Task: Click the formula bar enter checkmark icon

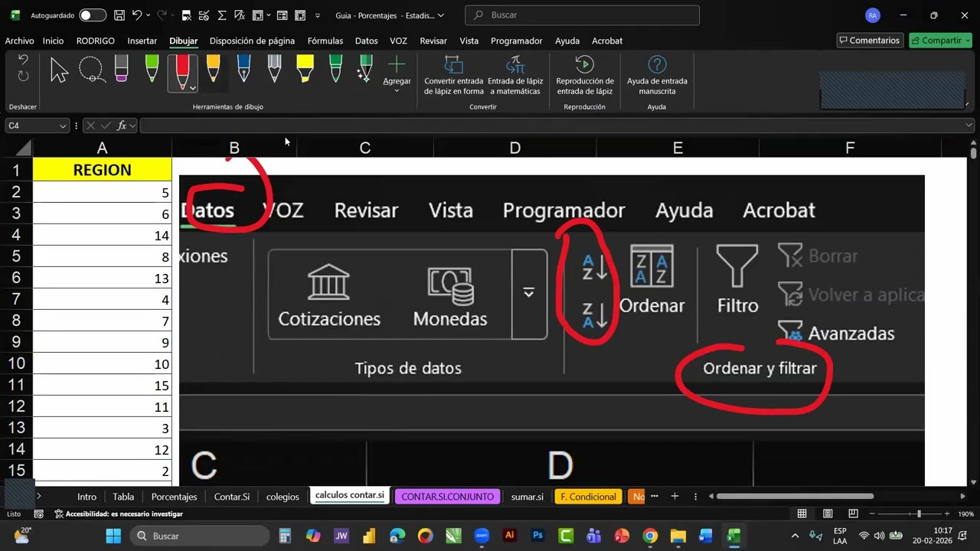Action: pyautogui.click(x=106, y=126)
